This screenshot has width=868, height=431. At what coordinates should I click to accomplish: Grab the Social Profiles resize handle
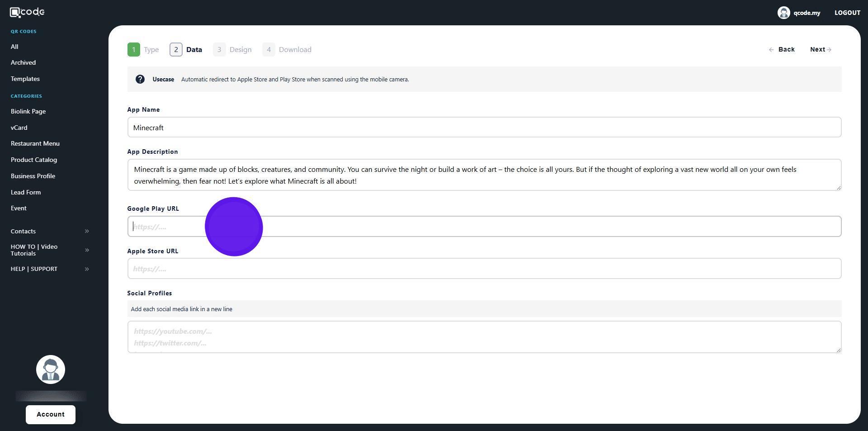[x=839, y=350]
